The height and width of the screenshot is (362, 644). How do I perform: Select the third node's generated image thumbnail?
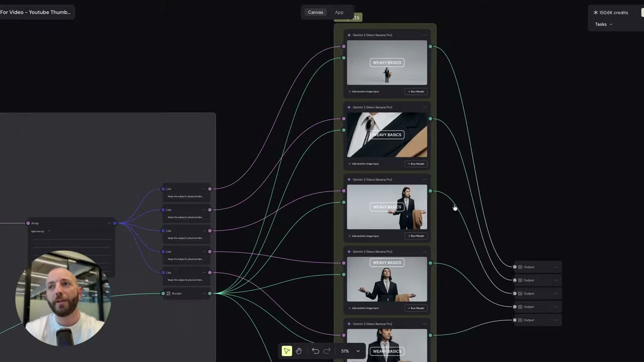[x=387, y=207]
